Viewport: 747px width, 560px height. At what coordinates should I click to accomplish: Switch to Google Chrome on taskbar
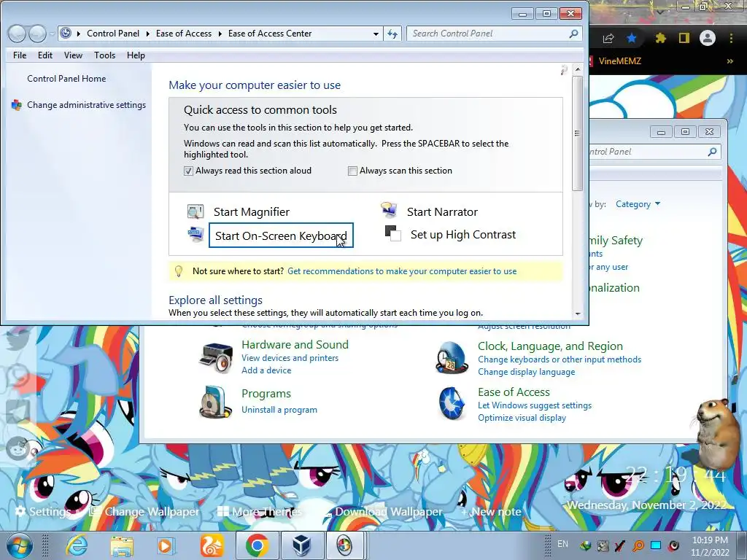(x=257, y=545)
